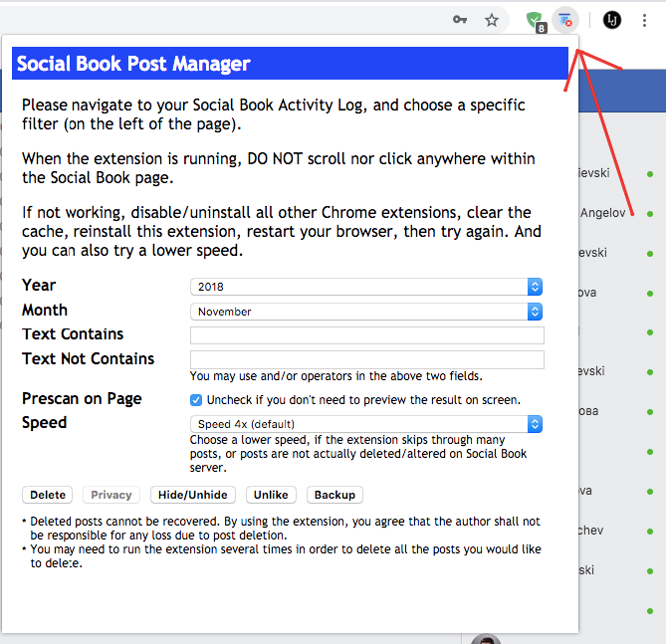Viewport: 666px width, 644px height.
Task: Open the Month dropdown showing November
Action: [x=366, y=312]
